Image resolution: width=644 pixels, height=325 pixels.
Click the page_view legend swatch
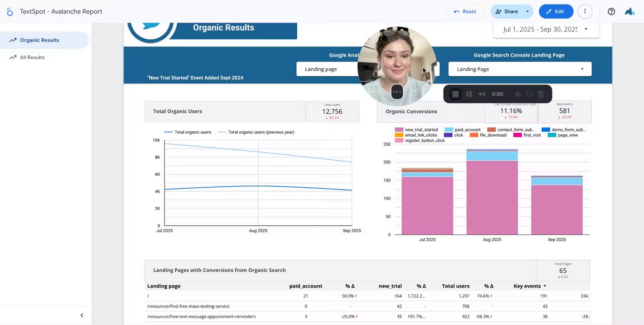(552, 135)
